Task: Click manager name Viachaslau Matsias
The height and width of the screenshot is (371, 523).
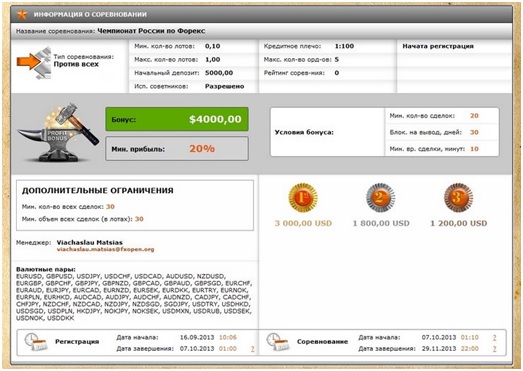Action: [90, 242]
